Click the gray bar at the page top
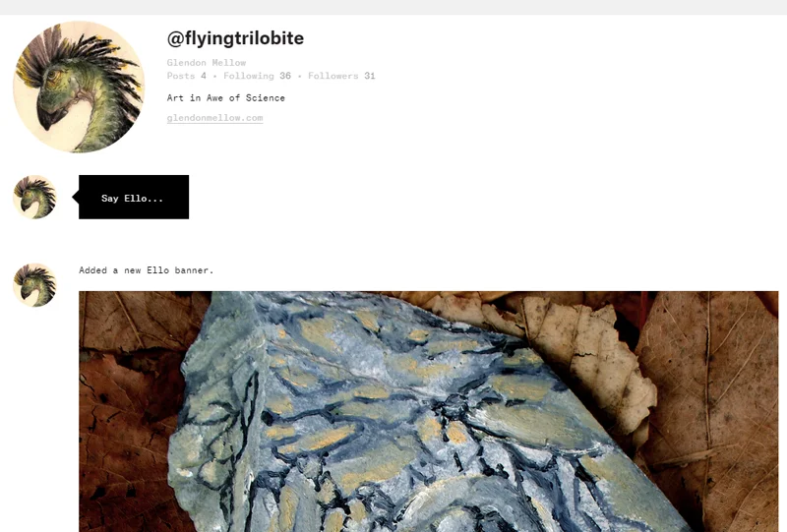Image resolution: width=787 pixels, height=532 pixels. point(393,7)
